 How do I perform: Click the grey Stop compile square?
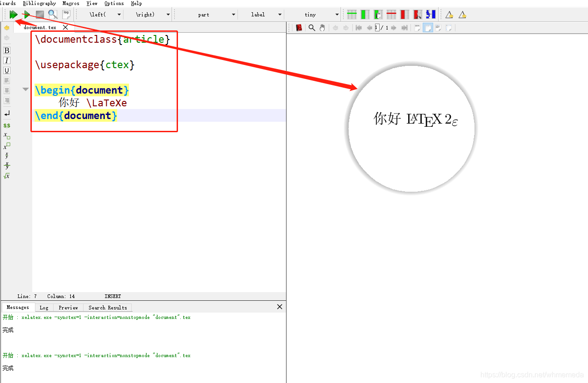40,15
